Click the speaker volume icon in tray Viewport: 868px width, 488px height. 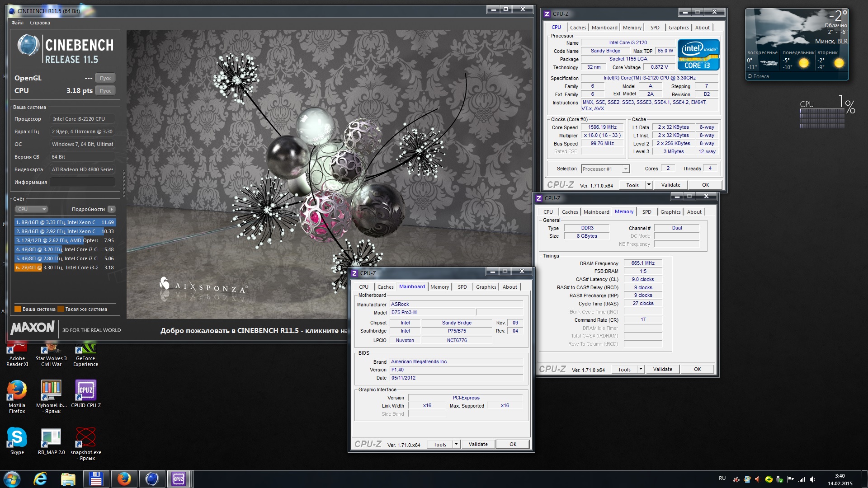tap(812, 479)
